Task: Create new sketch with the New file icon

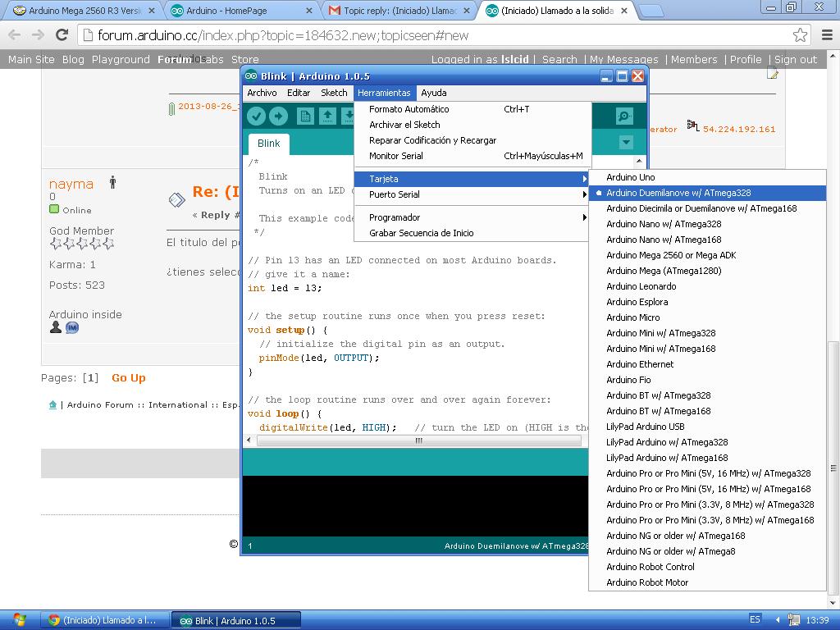Action: click(305, 116)
